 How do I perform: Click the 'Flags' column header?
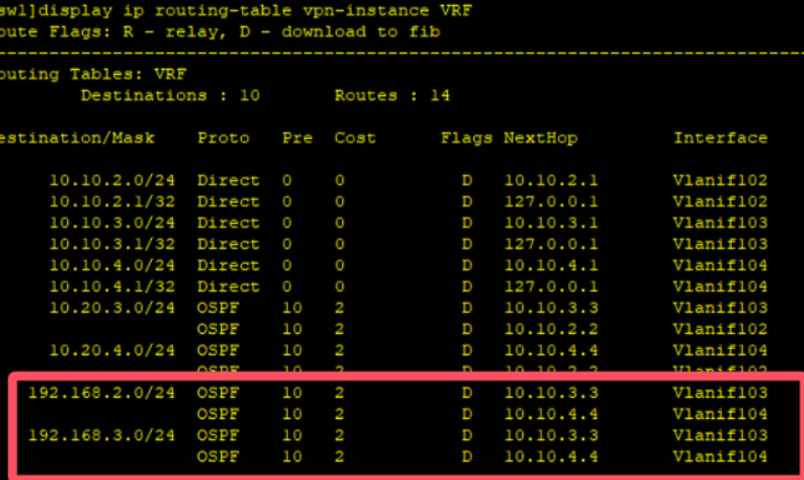(467, 138)
